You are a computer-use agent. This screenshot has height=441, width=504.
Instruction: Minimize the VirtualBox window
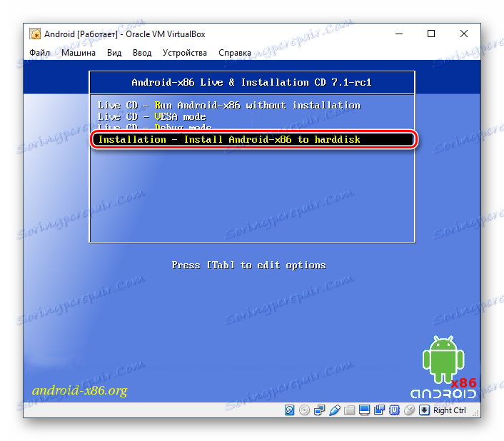399,34
